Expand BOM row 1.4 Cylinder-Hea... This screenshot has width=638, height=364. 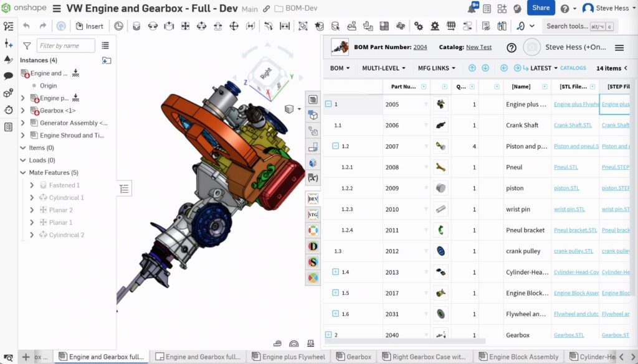click(335, 272)
